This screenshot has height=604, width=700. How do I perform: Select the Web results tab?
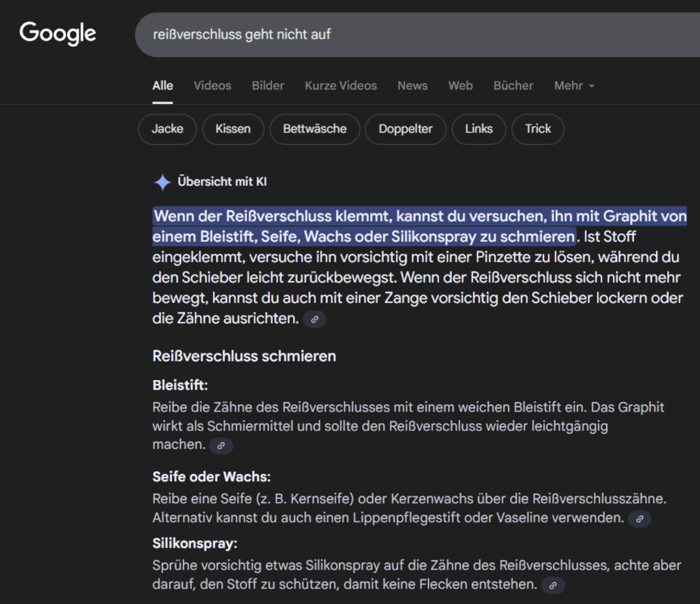[x=460, y=86]
